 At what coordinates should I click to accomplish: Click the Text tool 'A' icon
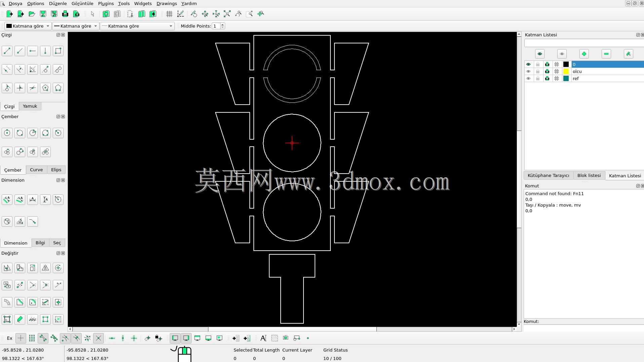[264, 338]
